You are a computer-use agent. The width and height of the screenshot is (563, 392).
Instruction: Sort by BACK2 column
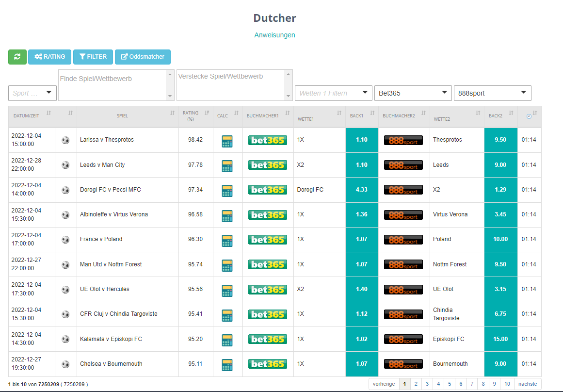pyautogui.click(x=501, y=116)
